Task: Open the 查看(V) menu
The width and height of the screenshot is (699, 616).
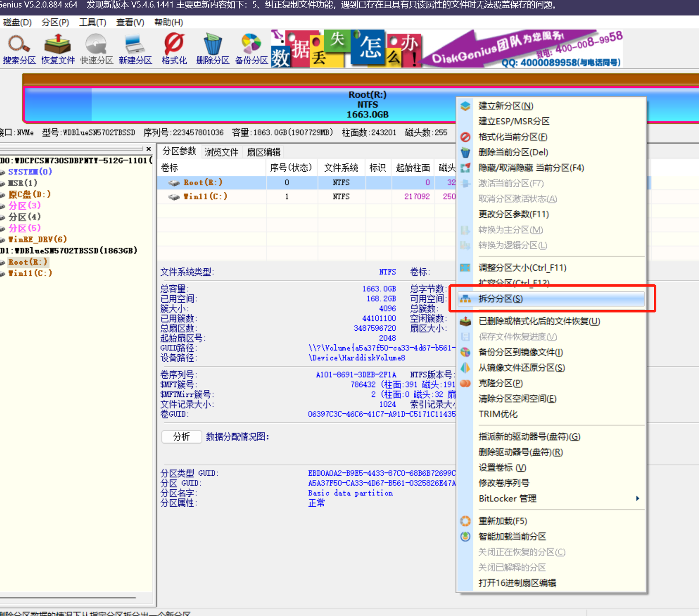Action: [x=130, y=23]
